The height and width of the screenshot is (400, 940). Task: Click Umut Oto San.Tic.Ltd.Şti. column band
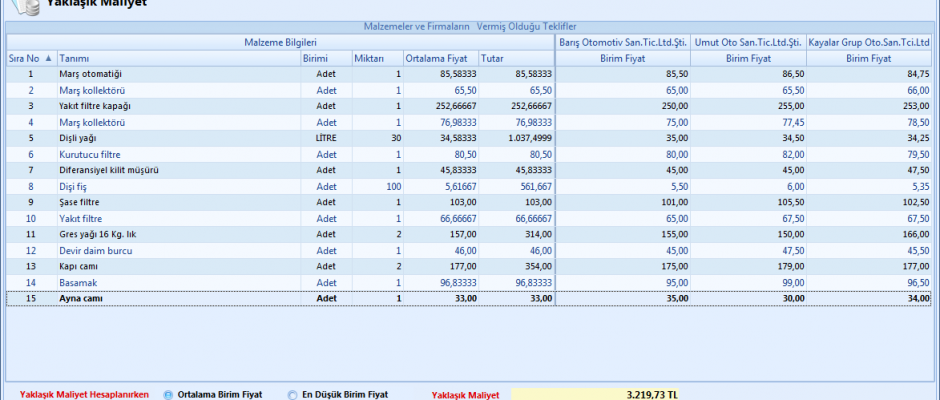(x=749, y=42)
